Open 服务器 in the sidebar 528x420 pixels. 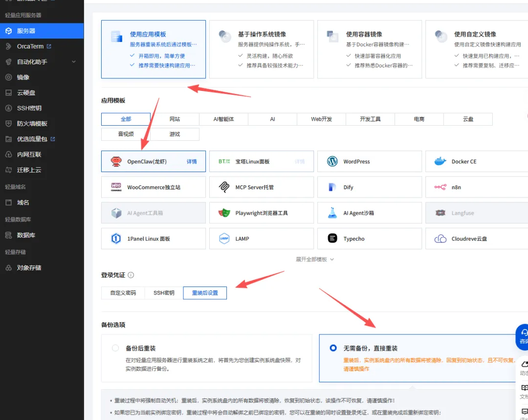coord(42,31)
